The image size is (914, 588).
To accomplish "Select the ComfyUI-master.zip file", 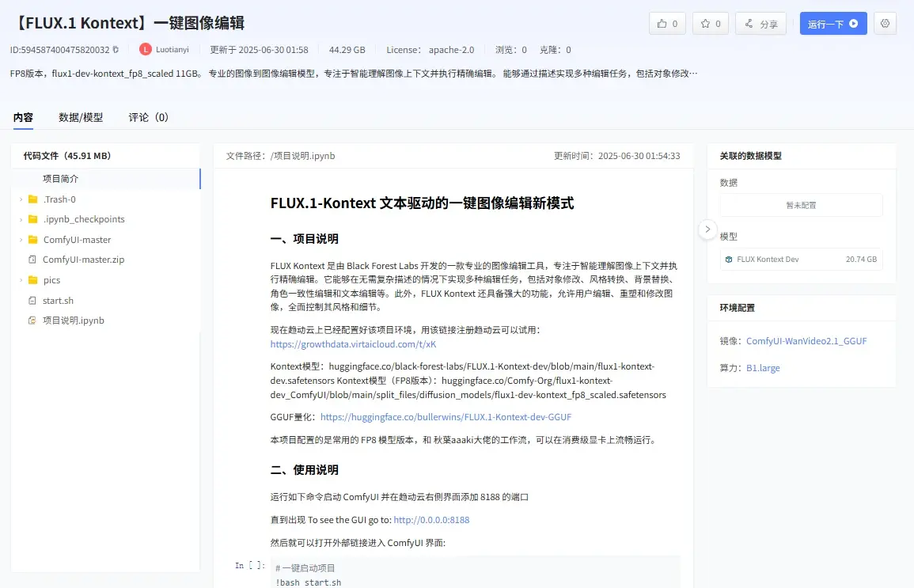I will tap(83, 260).
